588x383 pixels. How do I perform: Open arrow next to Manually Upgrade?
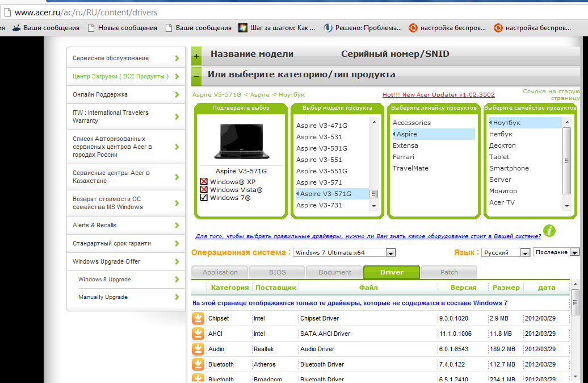click(177, 297)
